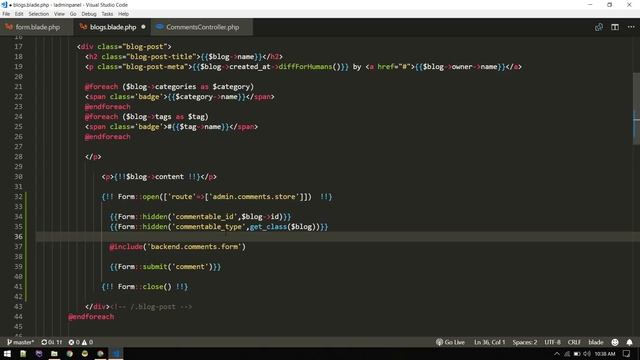The width and height of the screenshot is (640, 360).
Task: Click the Ln 36, Col 1 indicator
Action: 489,342
